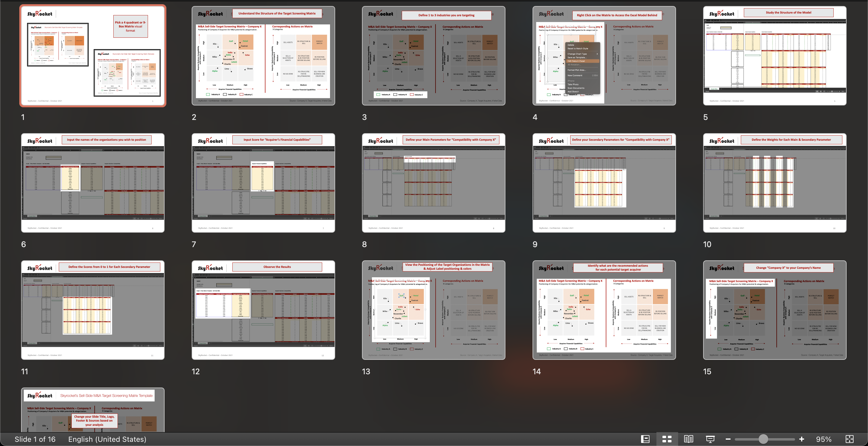This screenshot has height=446, width=868.
Task: Select slide 7 Input Score for Acquirer's Financial
Action: tap(263, 183)
